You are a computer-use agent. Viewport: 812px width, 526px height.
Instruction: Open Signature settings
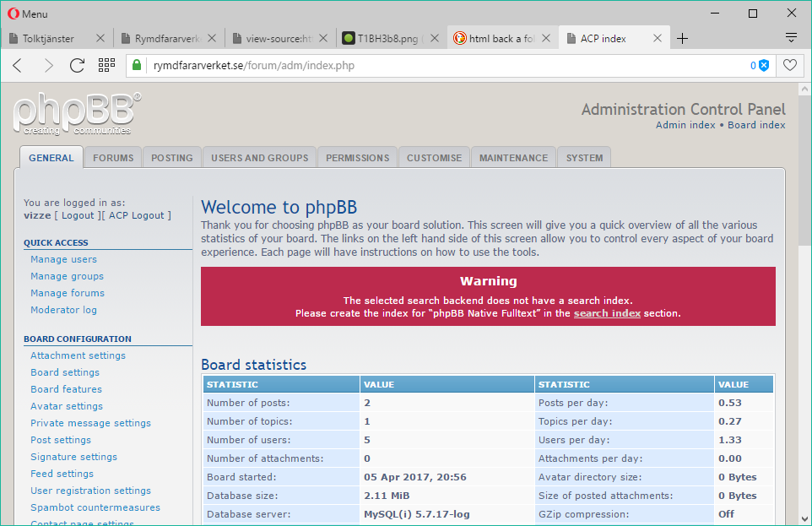(73, 457)
